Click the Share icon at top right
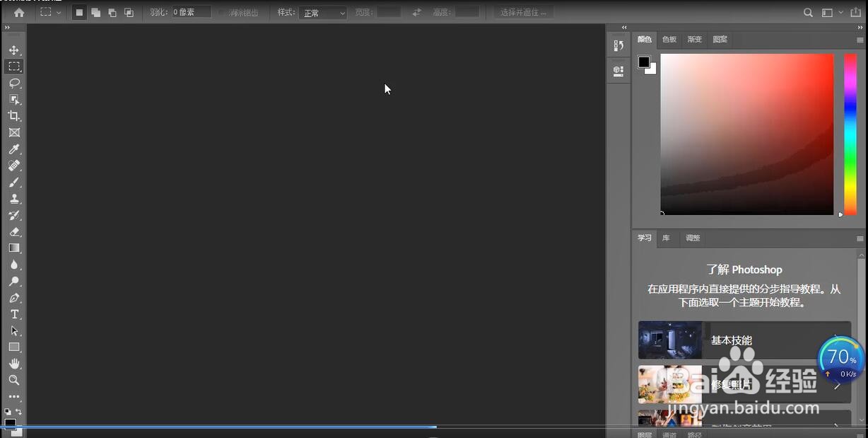This screenshot has height=438, width=868. point(856,12)
